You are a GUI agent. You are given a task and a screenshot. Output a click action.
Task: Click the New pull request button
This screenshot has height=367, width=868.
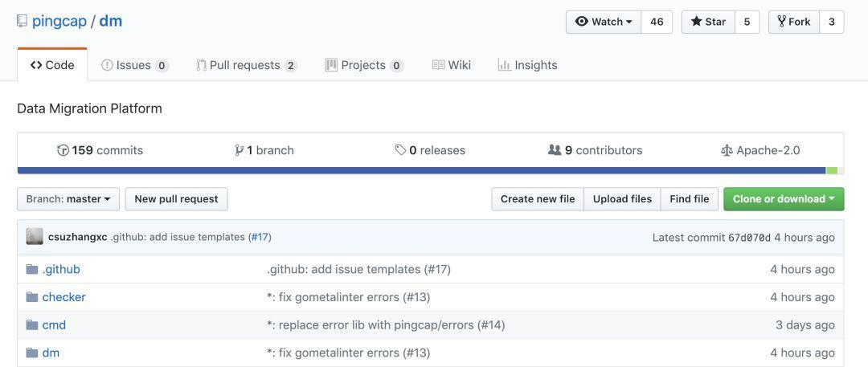176,199
